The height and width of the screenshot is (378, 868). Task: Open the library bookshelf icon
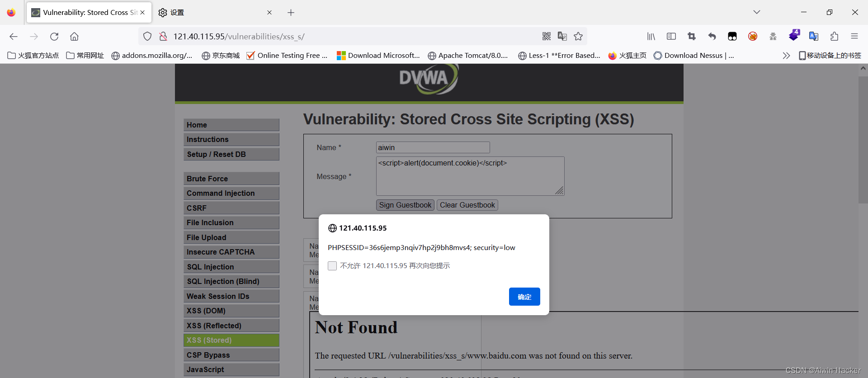[x=651, y=36]
